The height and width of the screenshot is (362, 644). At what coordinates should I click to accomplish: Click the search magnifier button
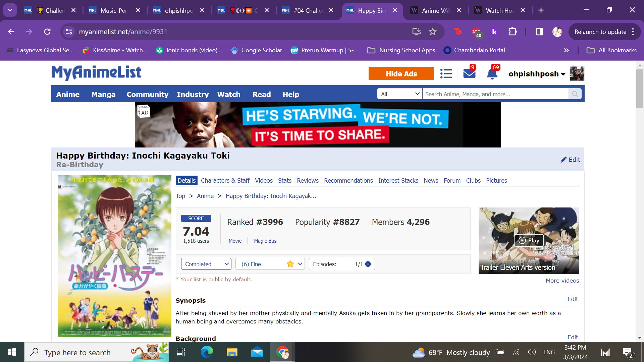tap(575, 94)
